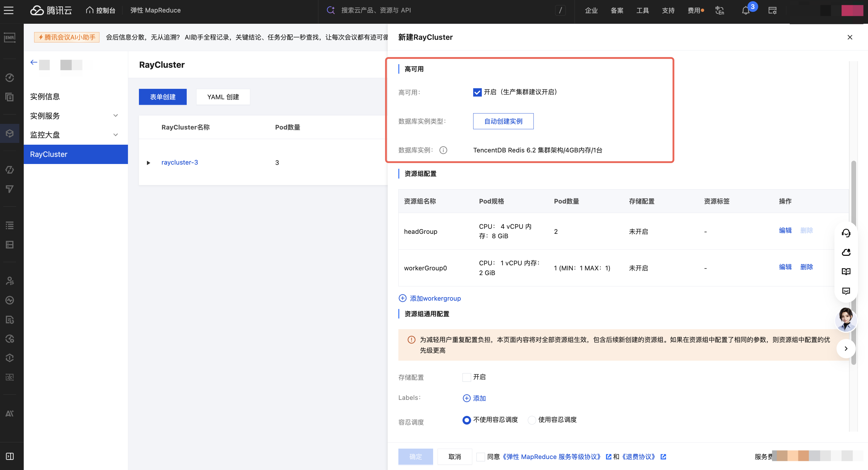Select the highlighted cube icon in left rail
The width and height of the screenshot is (868, 470).
click(9, 133)
